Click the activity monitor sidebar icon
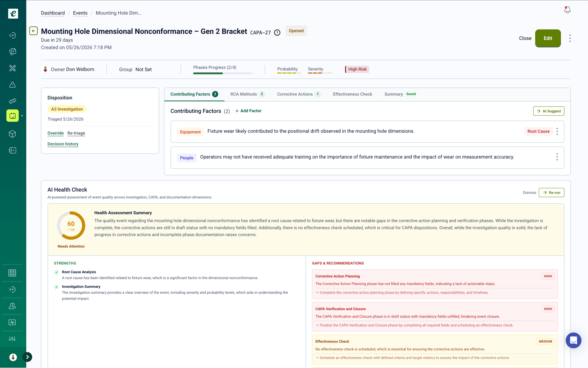 (x=12, y=322)
